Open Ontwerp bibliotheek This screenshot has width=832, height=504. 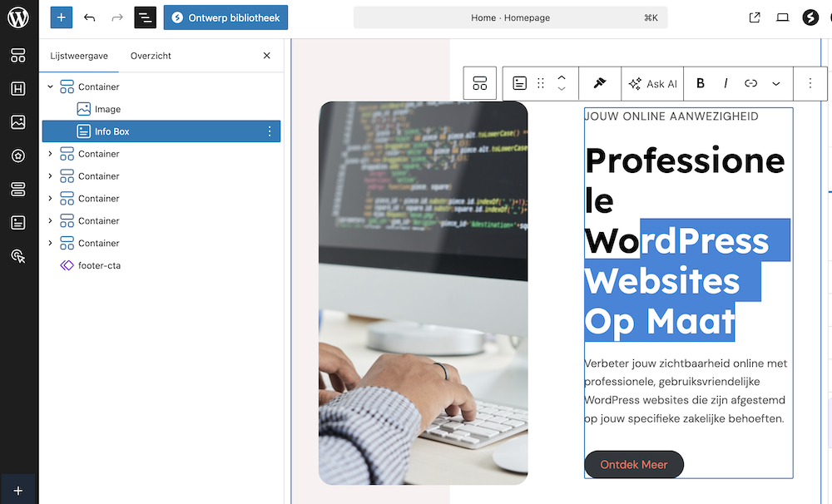225,17
